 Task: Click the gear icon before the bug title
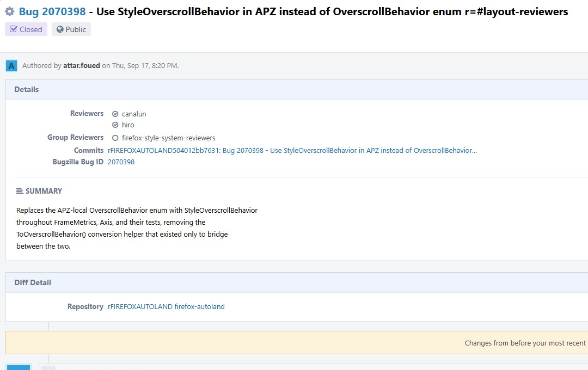[9, 11]
